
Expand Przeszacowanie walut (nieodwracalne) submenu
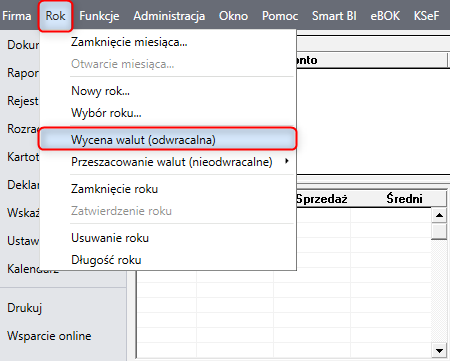tap(167, 162)
